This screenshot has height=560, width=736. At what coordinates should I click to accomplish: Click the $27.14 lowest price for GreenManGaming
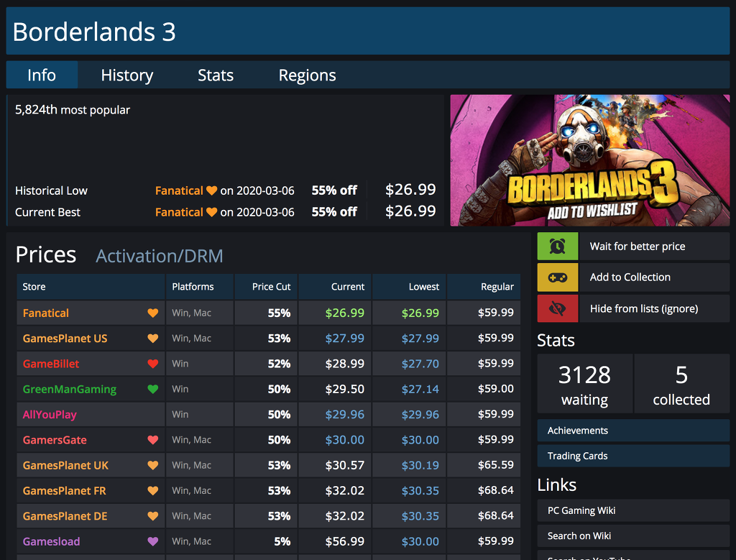tap(420, 389)
